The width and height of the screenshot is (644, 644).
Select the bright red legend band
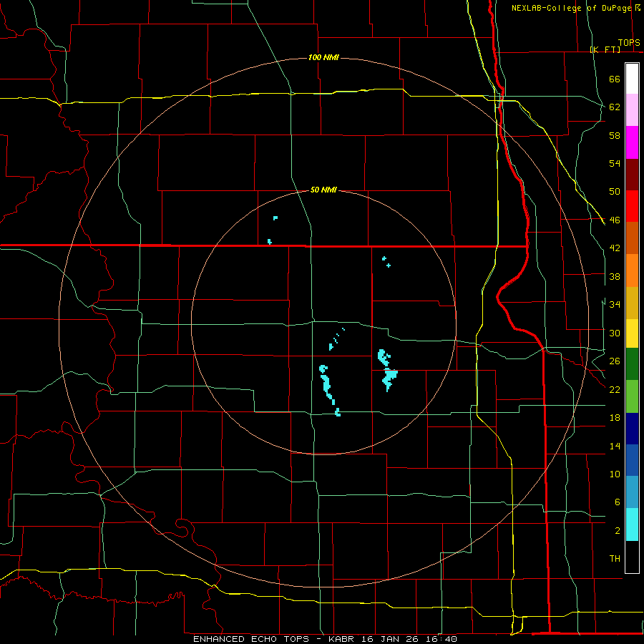tap(632, 206)
